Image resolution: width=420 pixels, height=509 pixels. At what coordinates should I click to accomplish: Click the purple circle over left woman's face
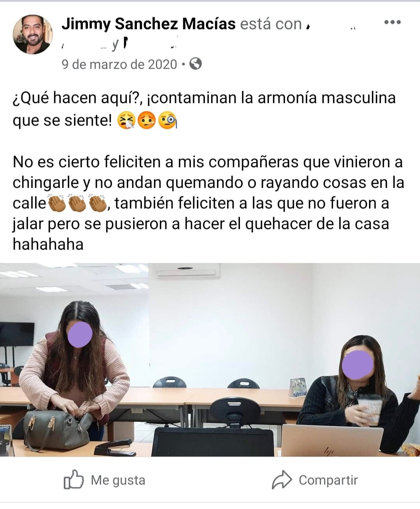[x=80, y=335]
